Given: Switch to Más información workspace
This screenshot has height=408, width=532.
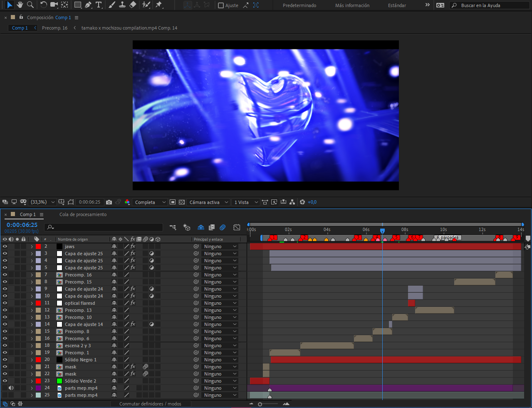Looking at the screenshot, I should click(352, 5).
